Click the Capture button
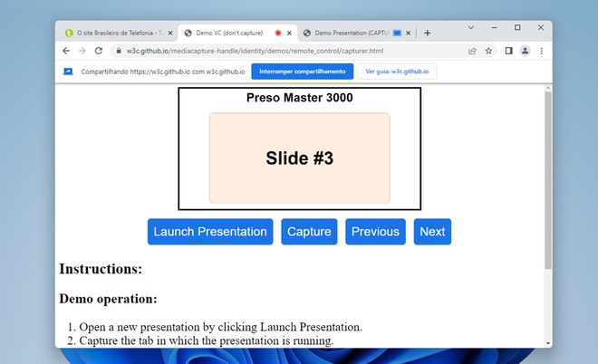Screen dimensions: 598x364 309,232
